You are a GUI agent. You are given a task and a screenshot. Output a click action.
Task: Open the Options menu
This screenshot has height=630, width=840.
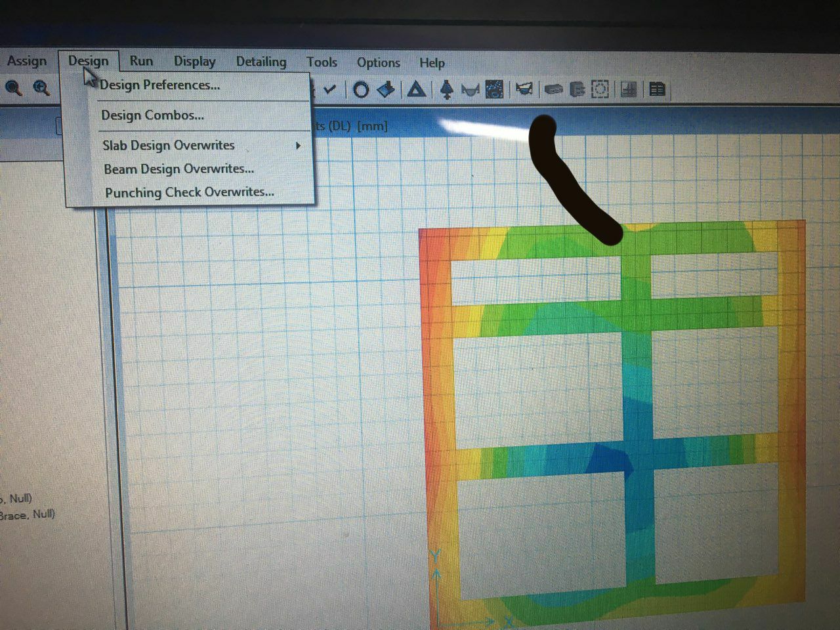pyautogui.click(x=378, y=63)
